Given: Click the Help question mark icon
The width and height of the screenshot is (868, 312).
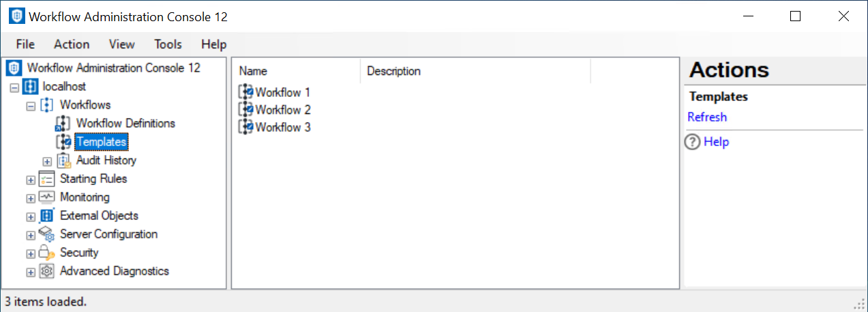Looking at the screenshot, I should pyautogui.click(x=693, y=142).
